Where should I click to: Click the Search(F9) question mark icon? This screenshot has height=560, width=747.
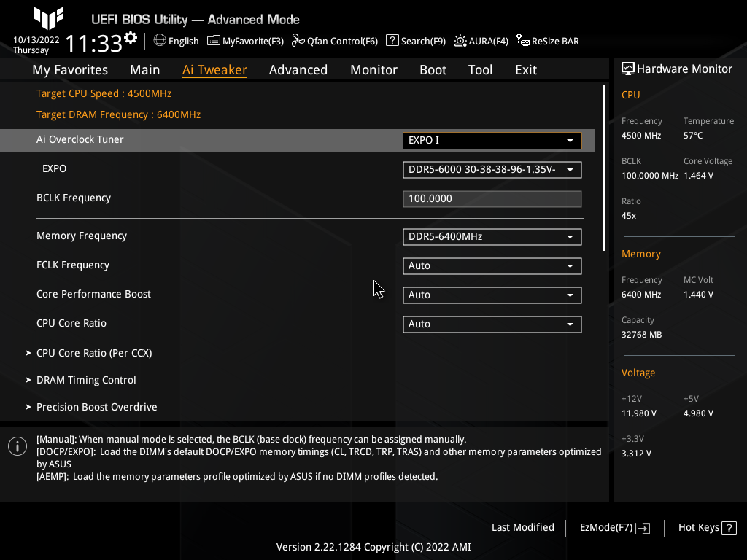coord(392,41)
